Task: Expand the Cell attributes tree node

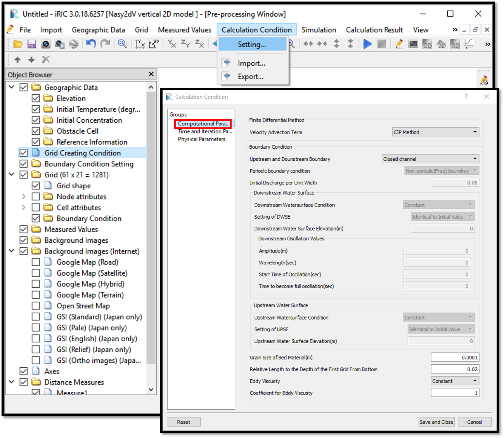Action: [x=24, y=207]
